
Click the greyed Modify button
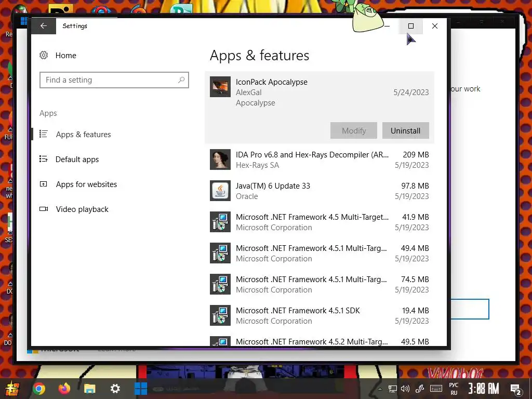point(353,130)
